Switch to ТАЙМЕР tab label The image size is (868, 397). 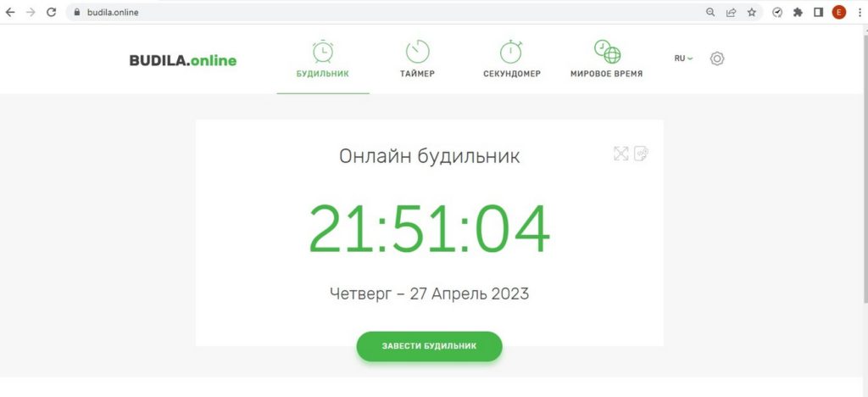[x=417, y=74]
